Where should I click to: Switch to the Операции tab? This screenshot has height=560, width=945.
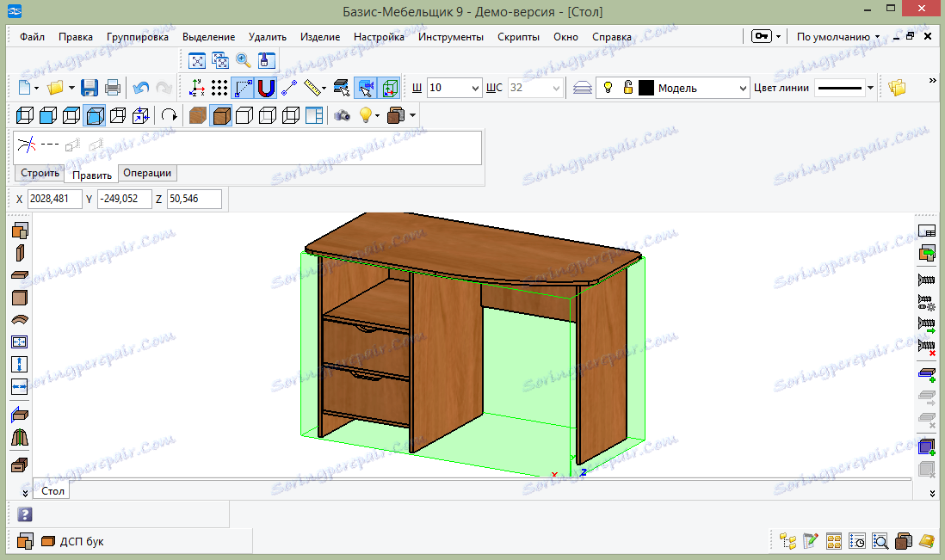click(x=147, y=173)
